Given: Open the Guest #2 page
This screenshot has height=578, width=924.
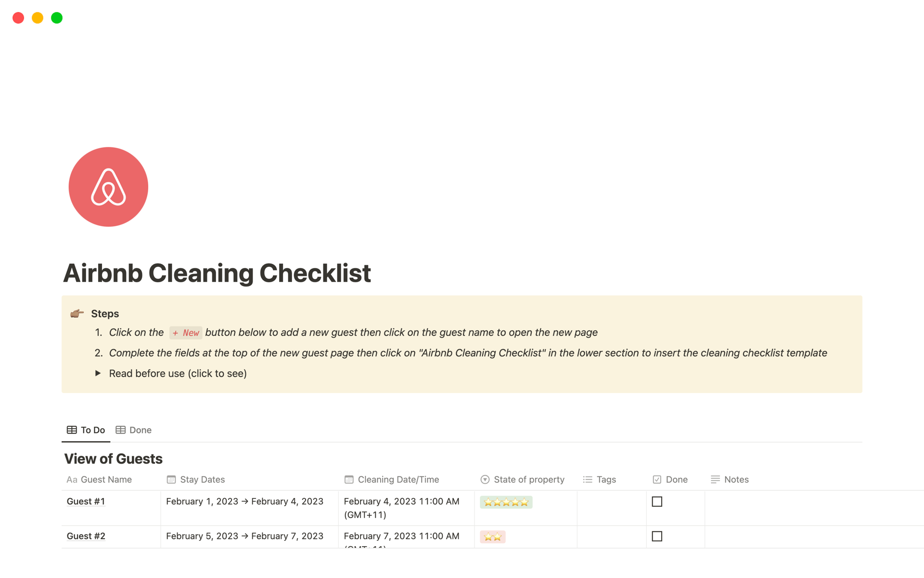Looking at the screenshot, I should tap(86, 536).
